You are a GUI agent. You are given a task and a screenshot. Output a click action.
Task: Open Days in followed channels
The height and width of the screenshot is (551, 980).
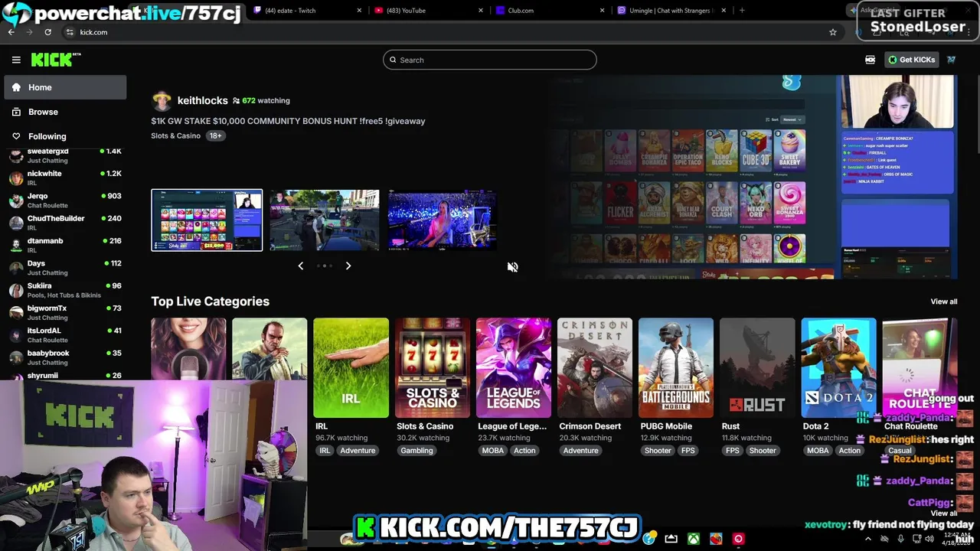pos(65,268)
